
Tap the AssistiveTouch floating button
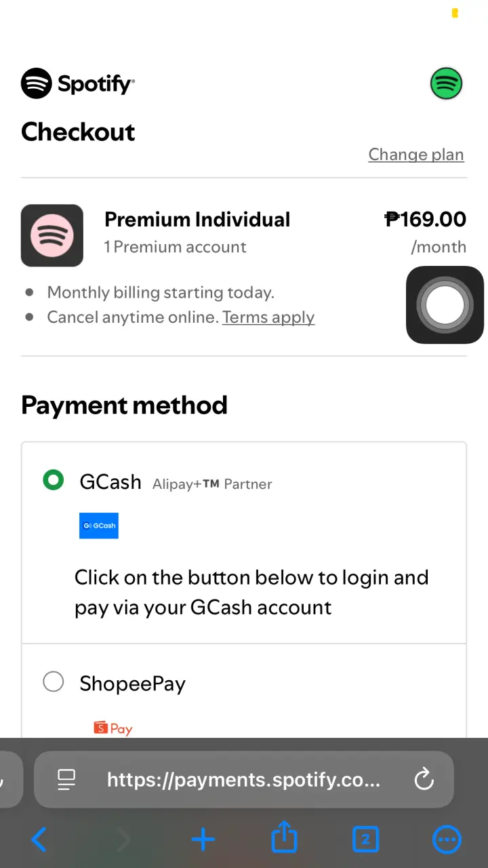445,305
